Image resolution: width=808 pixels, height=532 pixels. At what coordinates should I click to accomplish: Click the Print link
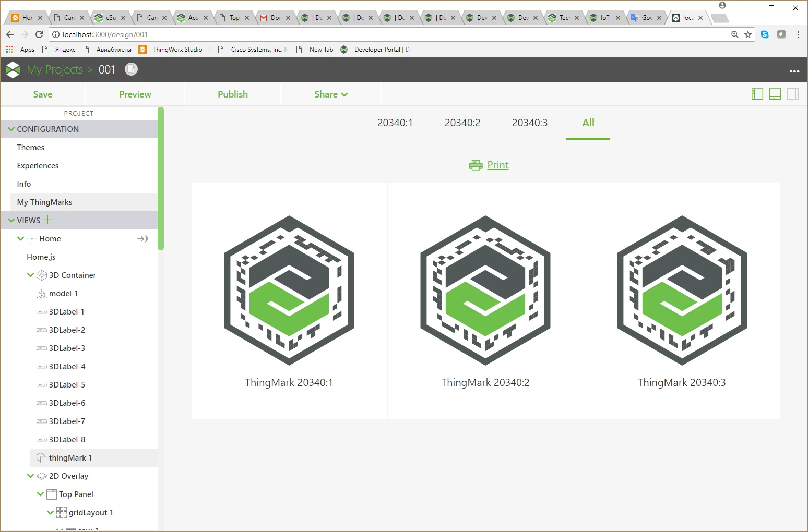pyautogui.click(x=498, y=165)
